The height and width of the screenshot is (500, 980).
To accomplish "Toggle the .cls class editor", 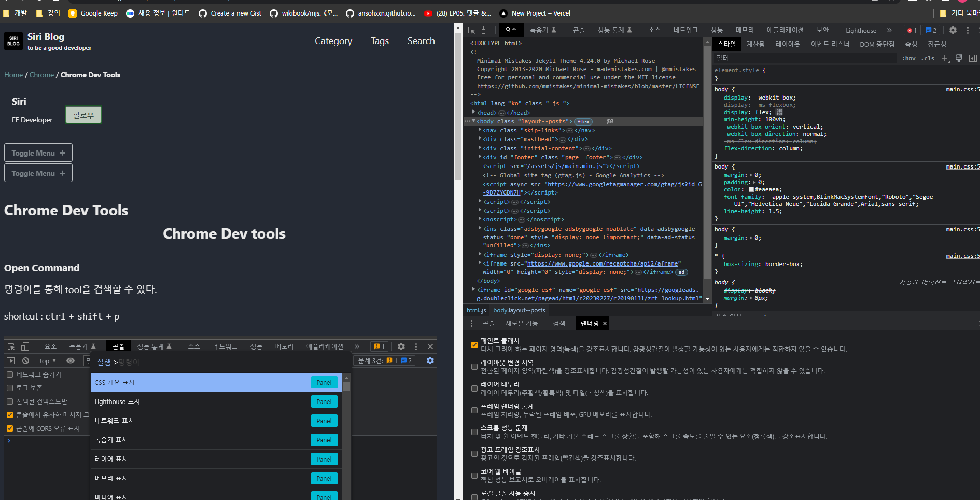I will (928, 58).
